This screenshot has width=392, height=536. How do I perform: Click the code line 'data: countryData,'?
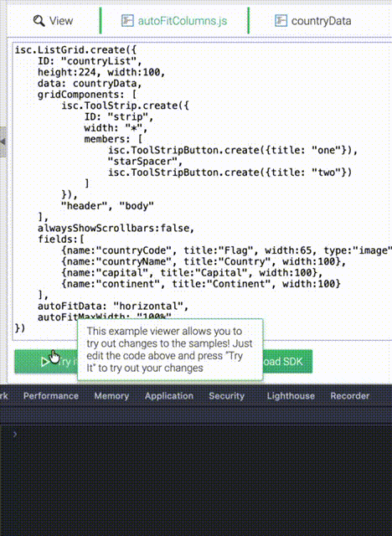pos(90,84)
